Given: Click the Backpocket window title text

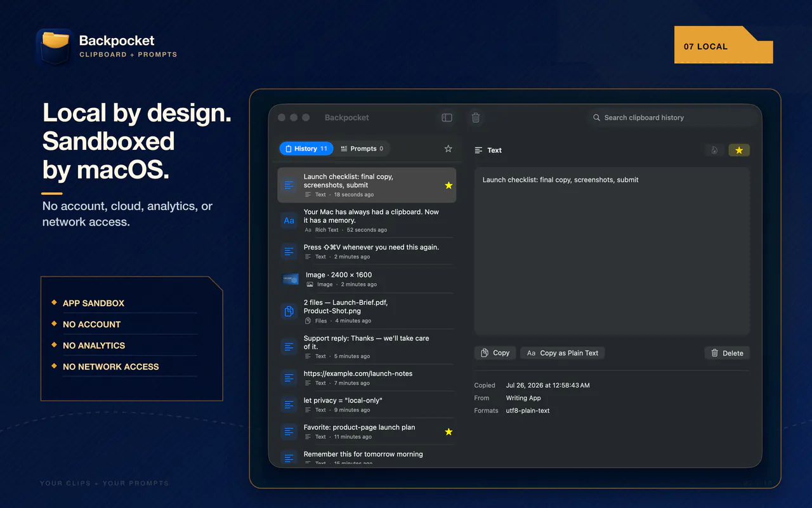Looking at the screenshot, I should click(346, 117).
